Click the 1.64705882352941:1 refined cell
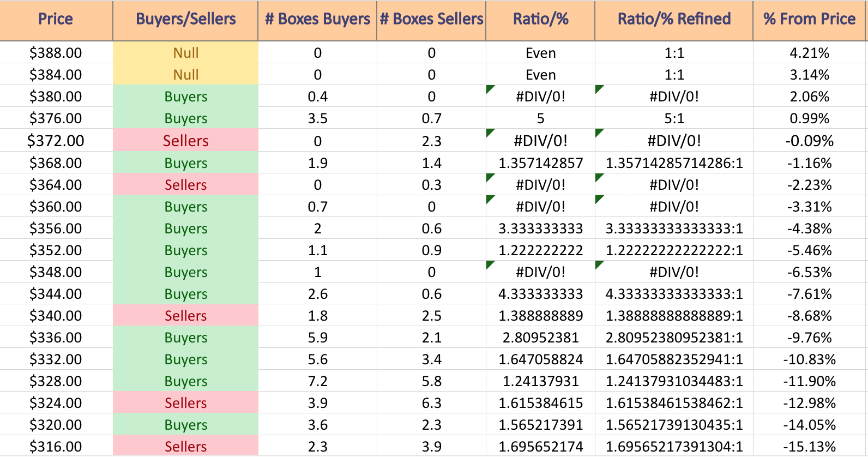The width and height of the screenshot is (868, 457). [674, 359]
